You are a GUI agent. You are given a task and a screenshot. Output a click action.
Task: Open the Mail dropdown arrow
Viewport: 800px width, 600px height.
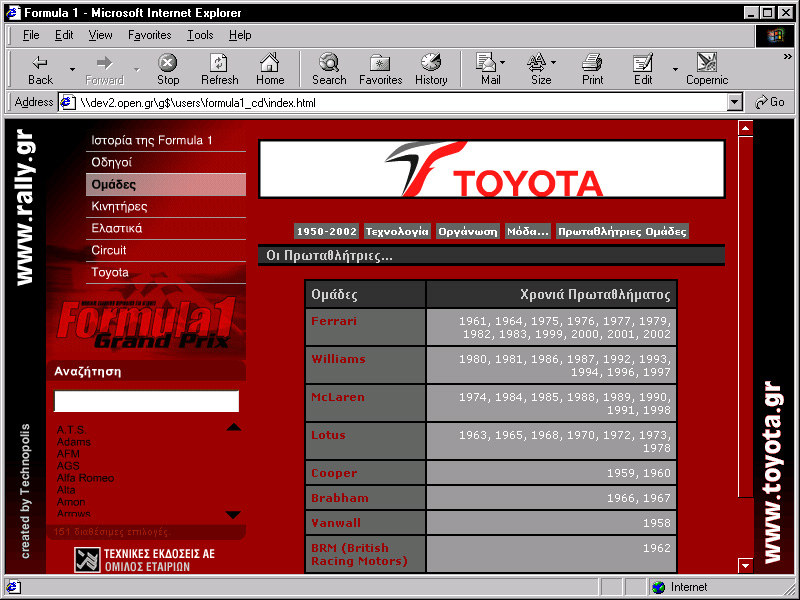(x=503, y=62)
